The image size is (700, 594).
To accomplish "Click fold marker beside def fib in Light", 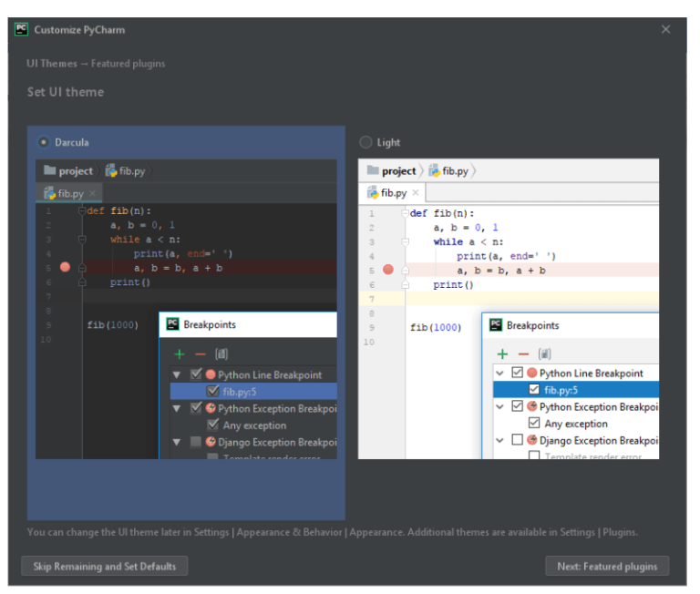I will (x=406, y=213).
